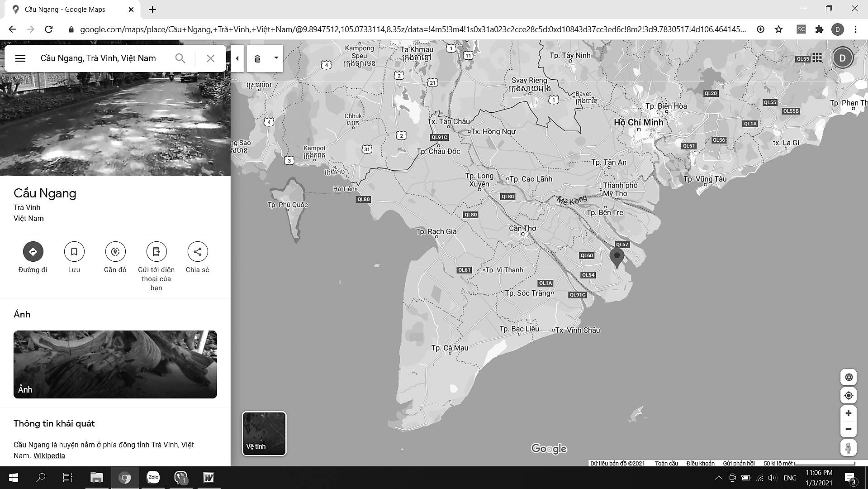Open Zalo from the taskbar

(x=153, y=478)
